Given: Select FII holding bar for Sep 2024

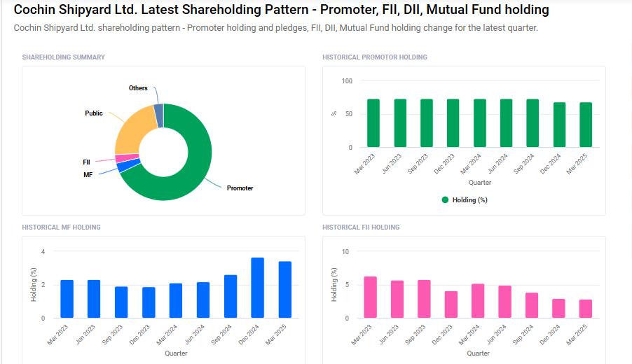Looking at the screenshot, I should pos(532,305).
